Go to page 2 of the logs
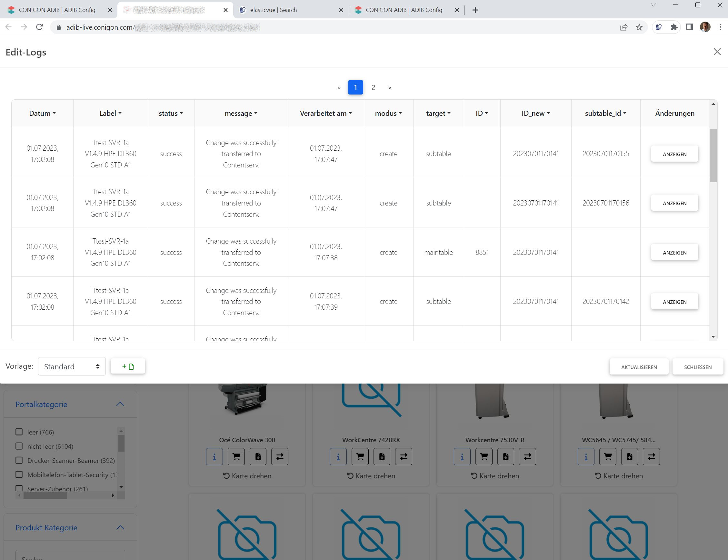The height and width of the screenshot is (560, 728). pos(373,87)
